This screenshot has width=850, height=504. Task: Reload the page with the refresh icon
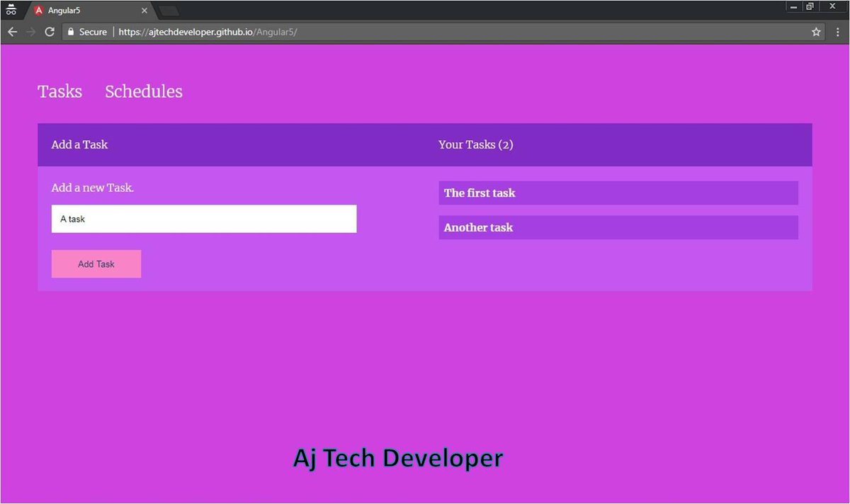tap(50, 32)
